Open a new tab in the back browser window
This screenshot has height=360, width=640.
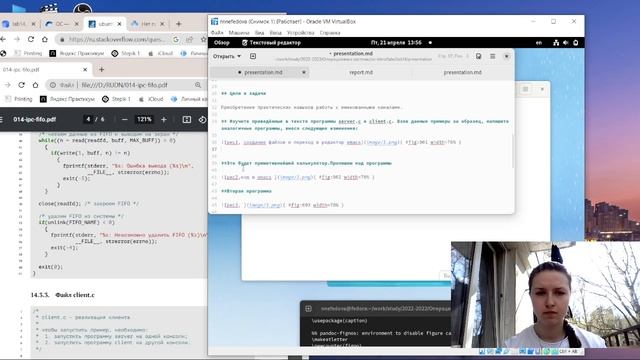click(x=178, y=24)
